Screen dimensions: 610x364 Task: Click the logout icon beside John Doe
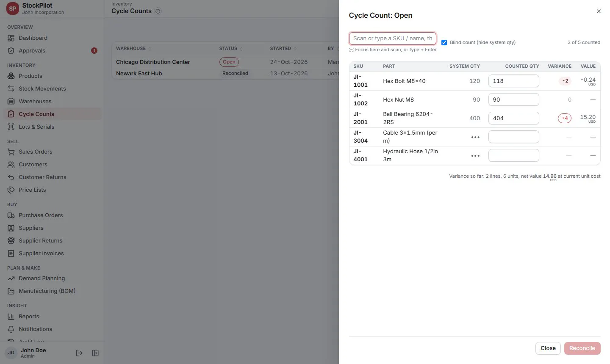coord(79,353)
